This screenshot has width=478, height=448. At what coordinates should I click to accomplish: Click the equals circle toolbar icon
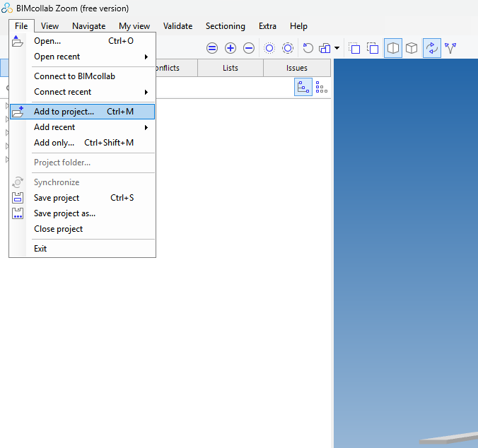(x=212, y=48)
